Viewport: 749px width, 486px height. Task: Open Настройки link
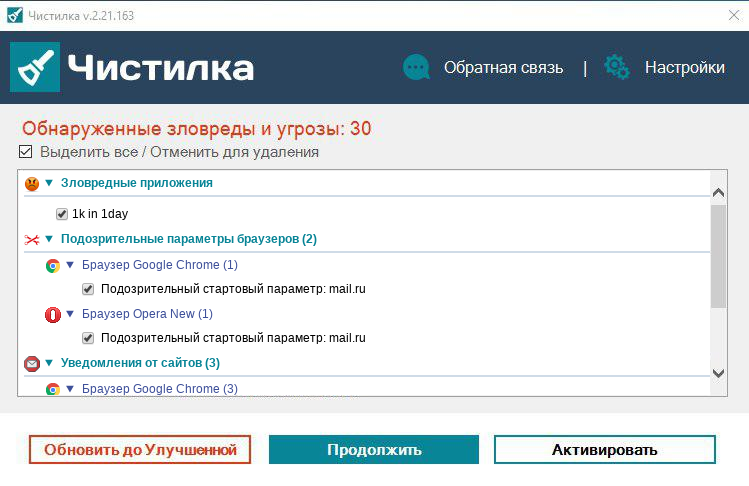[x=685, y=67]
